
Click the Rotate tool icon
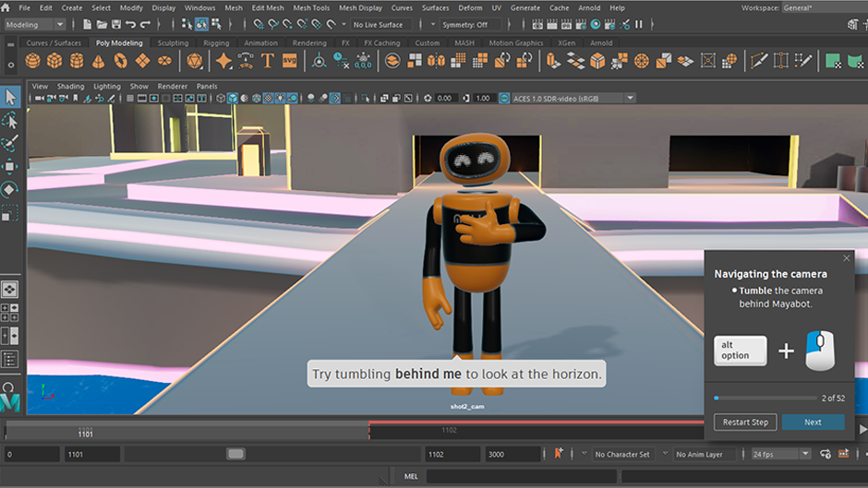coord(10,190)
